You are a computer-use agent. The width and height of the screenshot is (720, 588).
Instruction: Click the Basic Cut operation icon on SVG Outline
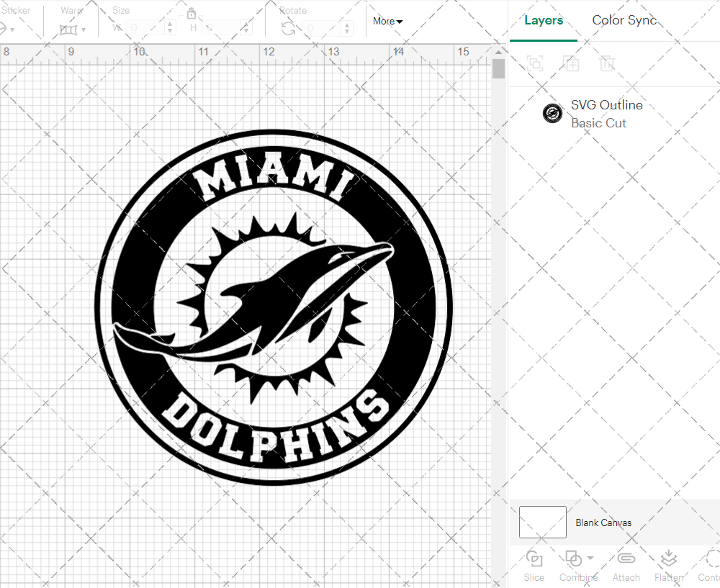point(552,113)
